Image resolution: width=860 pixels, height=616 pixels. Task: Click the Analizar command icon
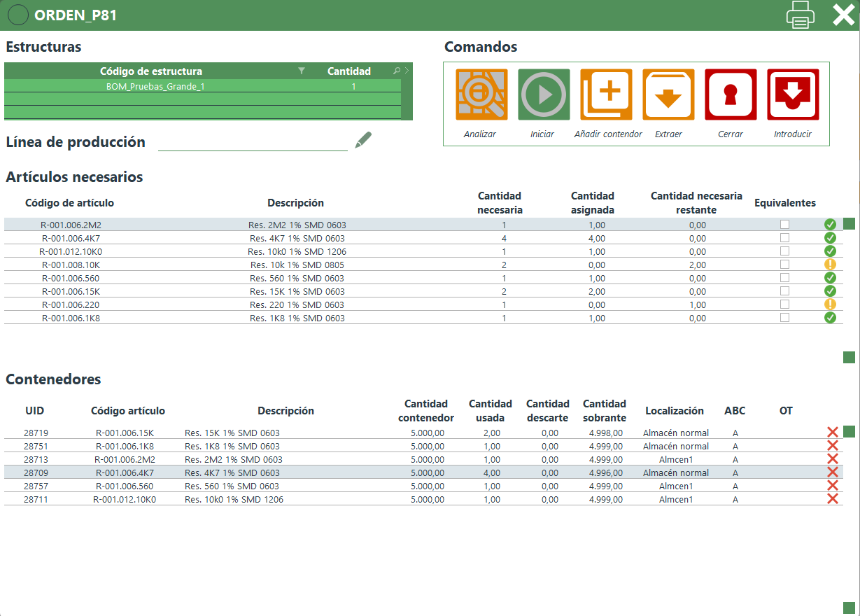(481, 94)
